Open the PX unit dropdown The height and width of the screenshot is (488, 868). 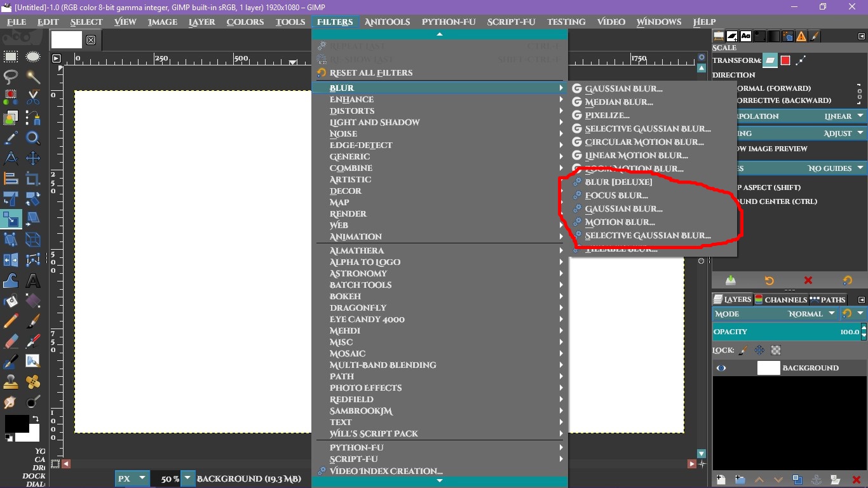(132, 478)
